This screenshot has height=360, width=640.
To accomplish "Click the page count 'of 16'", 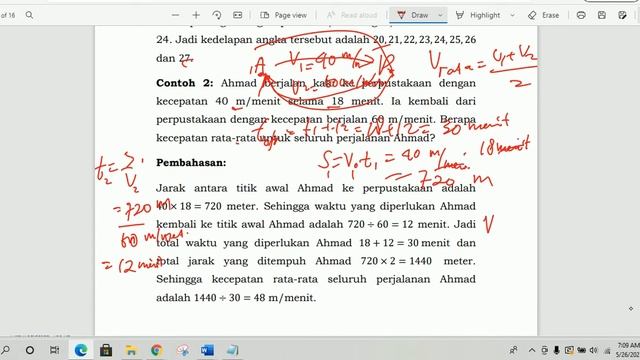I will [x=8, y=15].
